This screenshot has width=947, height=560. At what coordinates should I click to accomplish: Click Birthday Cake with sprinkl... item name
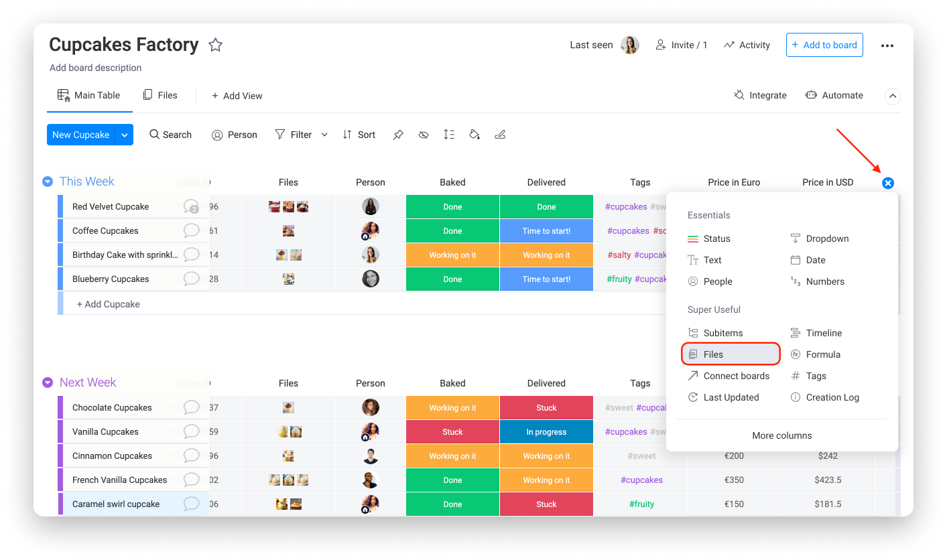[x=125, y=255]
